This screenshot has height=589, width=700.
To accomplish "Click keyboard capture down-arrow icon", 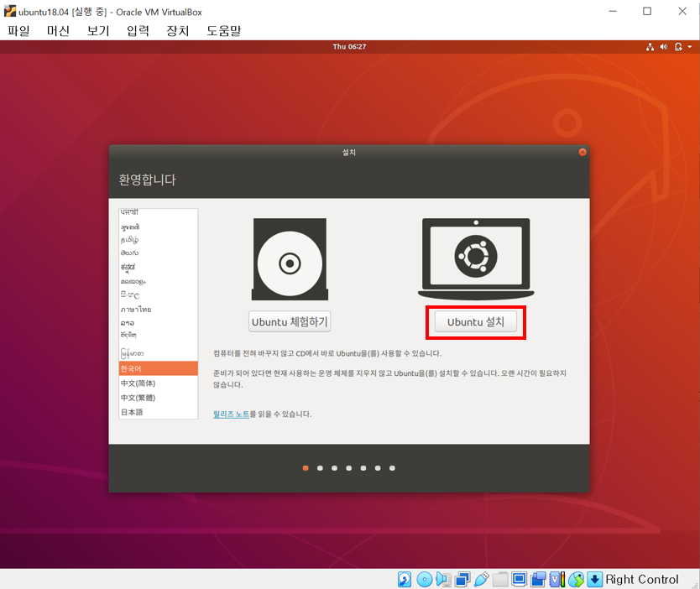I will 594,579.
